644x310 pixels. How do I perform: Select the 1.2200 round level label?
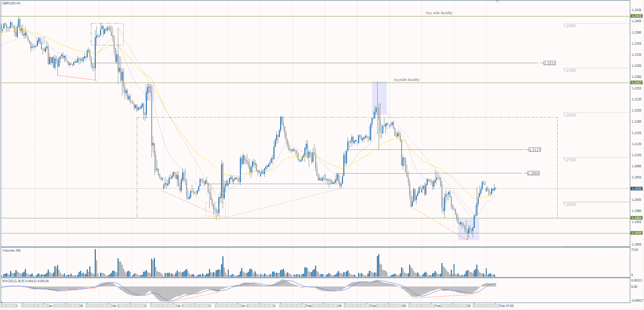pyautogui.click(x=569, y=115)
